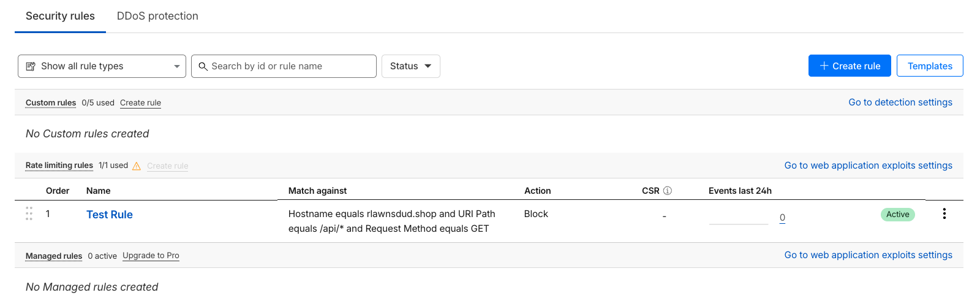Select the Security rules tab
This screenshot has height=306, width=980.
60,16
